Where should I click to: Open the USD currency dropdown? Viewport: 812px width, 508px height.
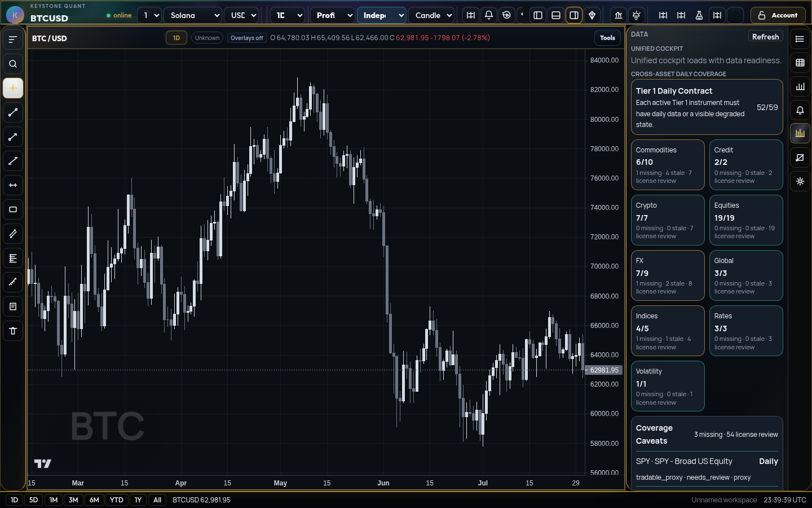pos(241,15)
